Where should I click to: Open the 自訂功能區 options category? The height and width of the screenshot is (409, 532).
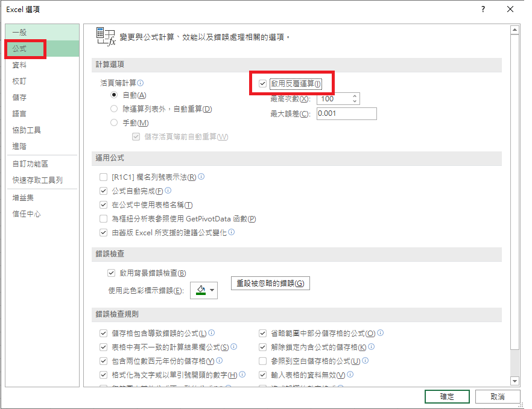coord(42,164)
